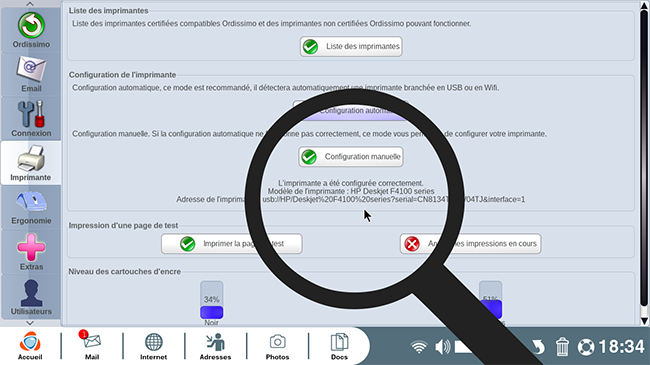Open the Ergonomie settings section

[x=31, y=207]
